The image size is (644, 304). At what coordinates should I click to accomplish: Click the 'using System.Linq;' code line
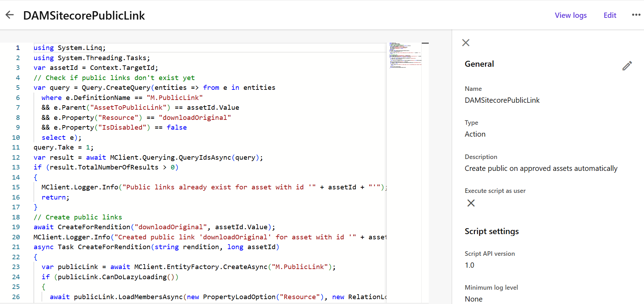coord(70,48)
